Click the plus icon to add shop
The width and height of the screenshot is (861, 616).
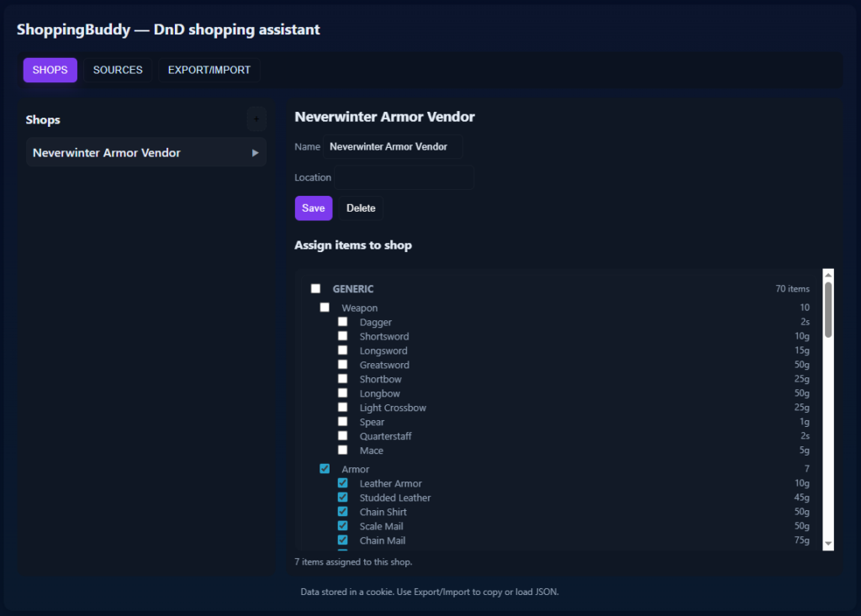coord(256,119)
